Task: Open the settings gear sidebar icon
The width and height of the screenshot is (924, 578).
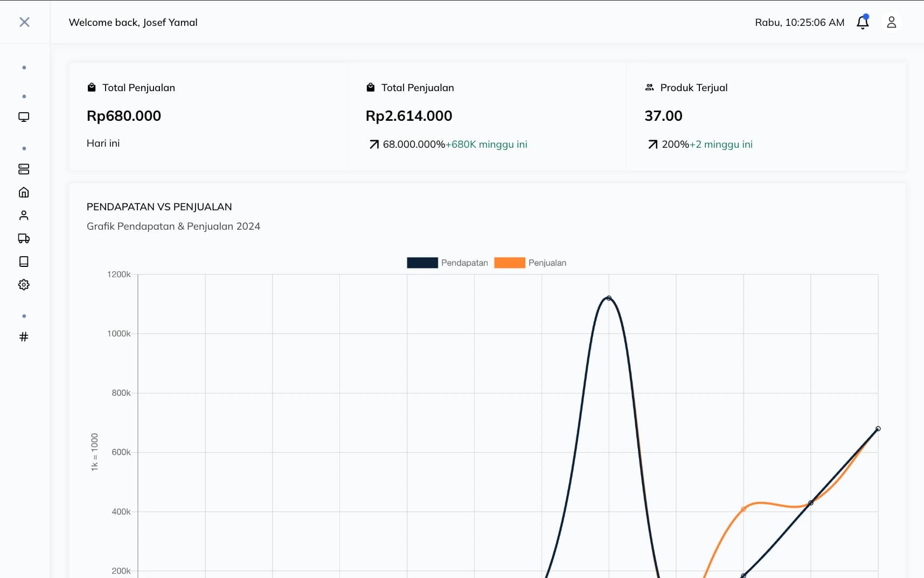Action: pyautogui.click(x=24, y=285)
